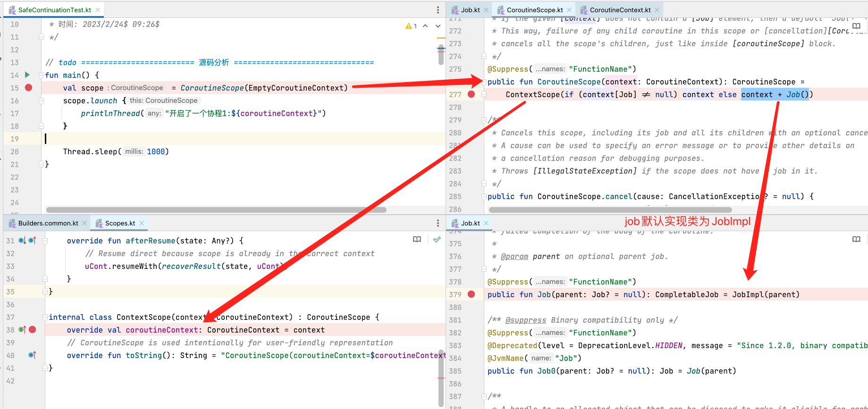Viewport: 868px width, 409px height.
Task: Click the @suppress doc tag on line 381
Action: coord(525,320)
